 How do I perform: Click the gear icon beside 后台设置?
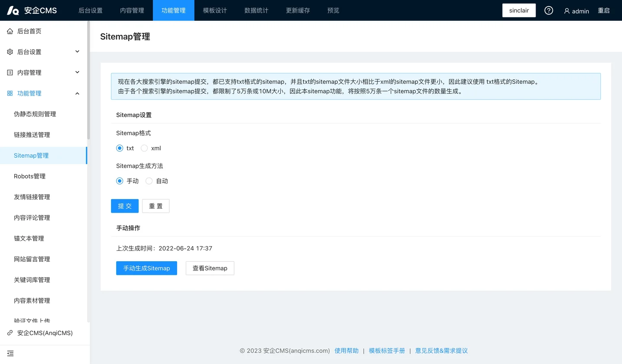(x=10, y=52)
